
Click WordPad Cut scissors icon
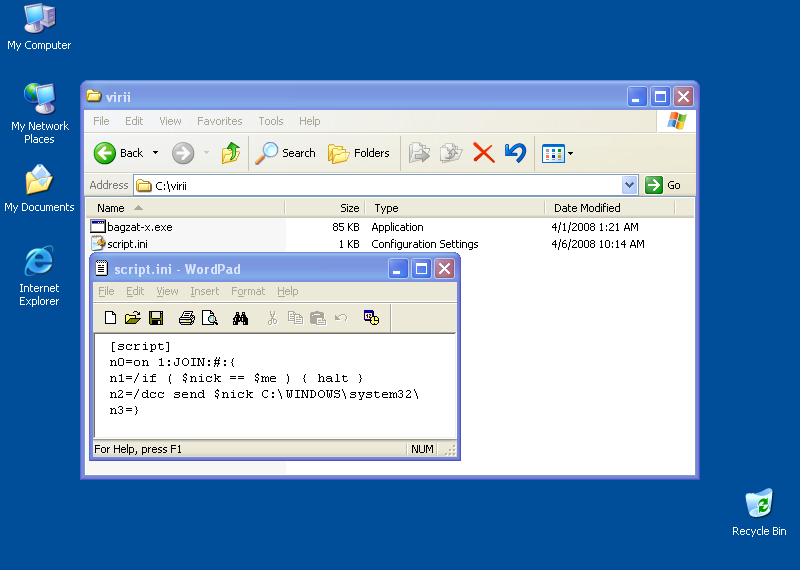[x=272, y=318]
